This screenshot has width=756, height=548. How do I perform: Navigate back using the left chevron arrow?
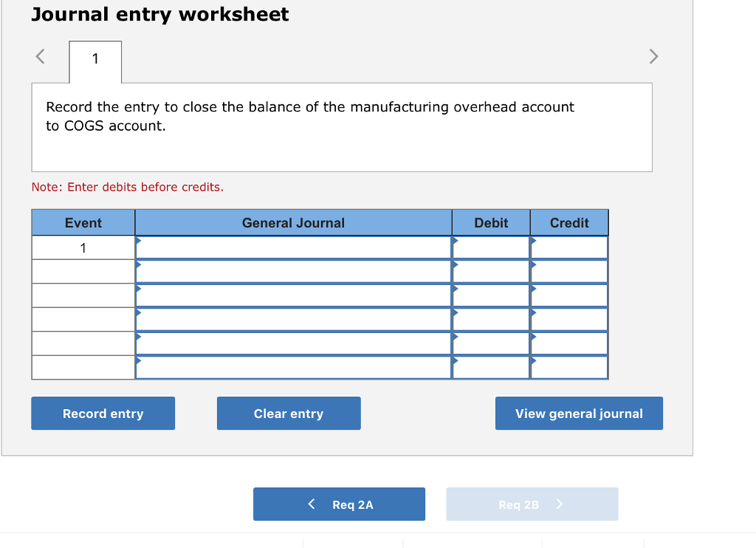coord(40,56)
